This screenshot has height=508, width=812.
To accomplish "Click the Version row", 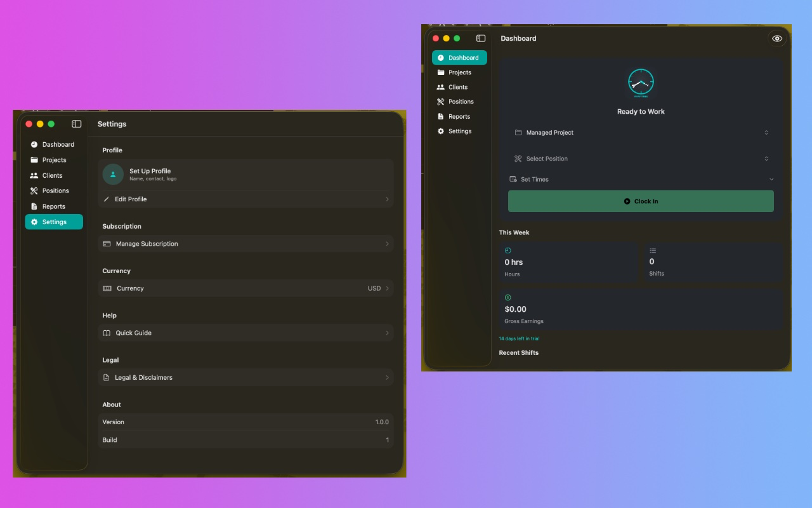I will (x=246, y=422).
